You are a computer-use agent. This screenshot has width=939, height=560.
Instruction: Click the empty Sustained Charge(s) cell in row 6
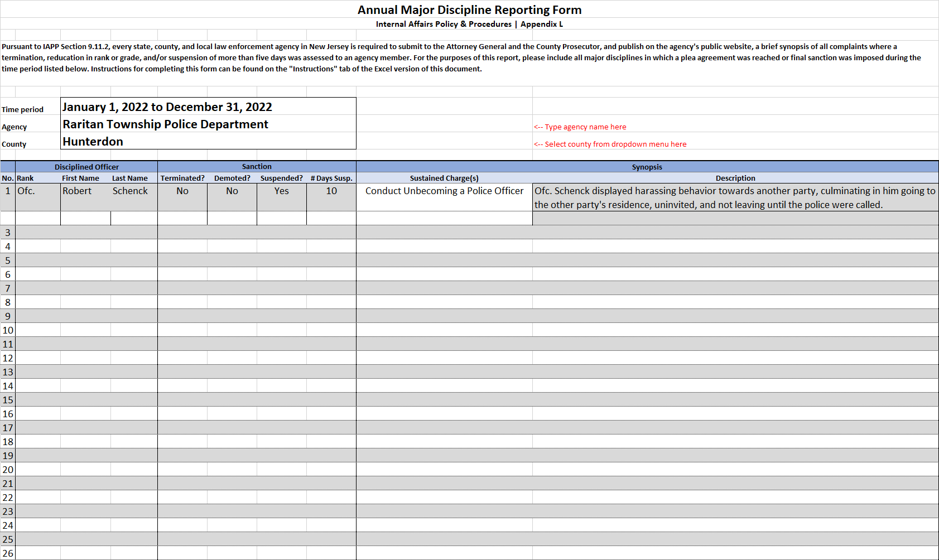(444, 274)
